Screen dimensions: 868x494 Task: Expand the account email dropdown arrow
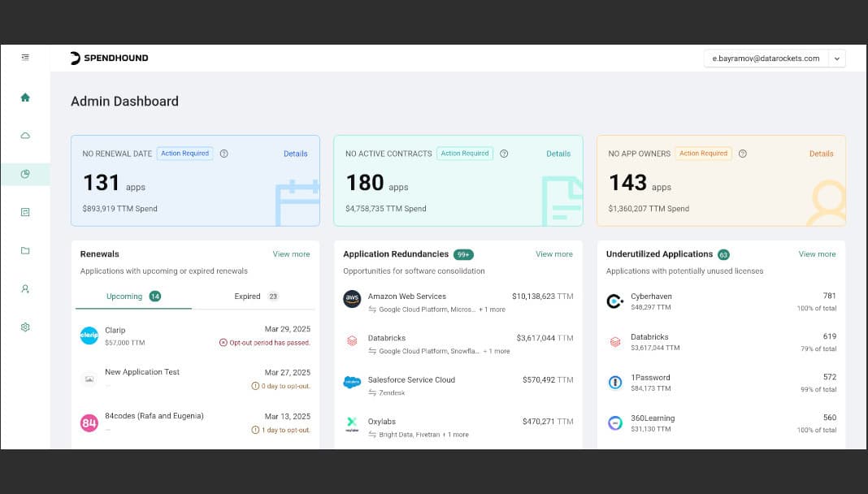point(837,58)
